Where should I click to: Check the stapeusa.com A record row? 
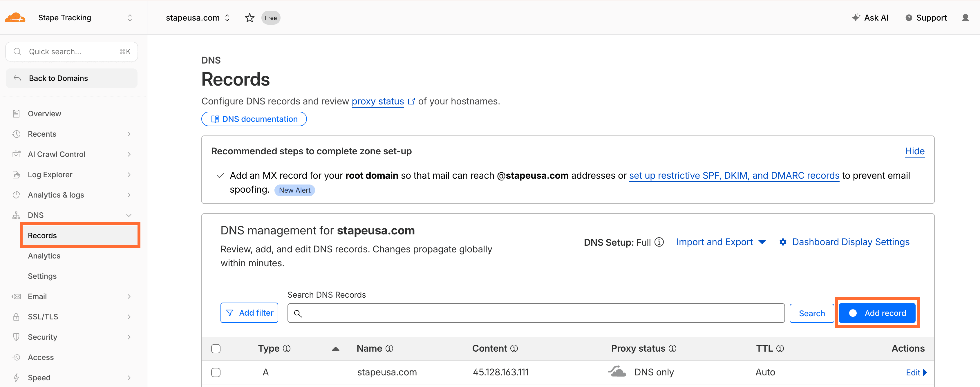216,372
